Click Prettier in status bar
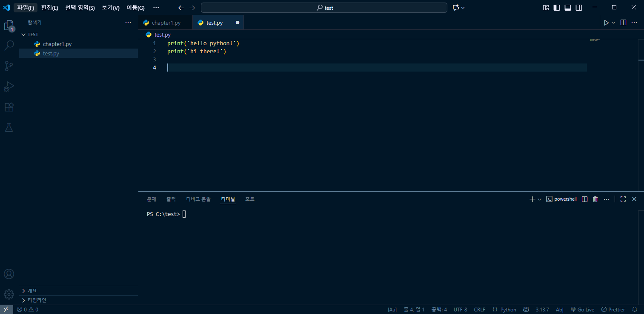This screenshot has height=314, width=644. point(613,310)
